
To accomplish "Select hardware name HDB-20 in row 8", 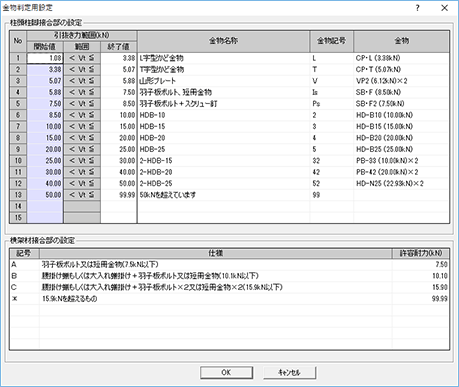I will click(x=223, y=138).
